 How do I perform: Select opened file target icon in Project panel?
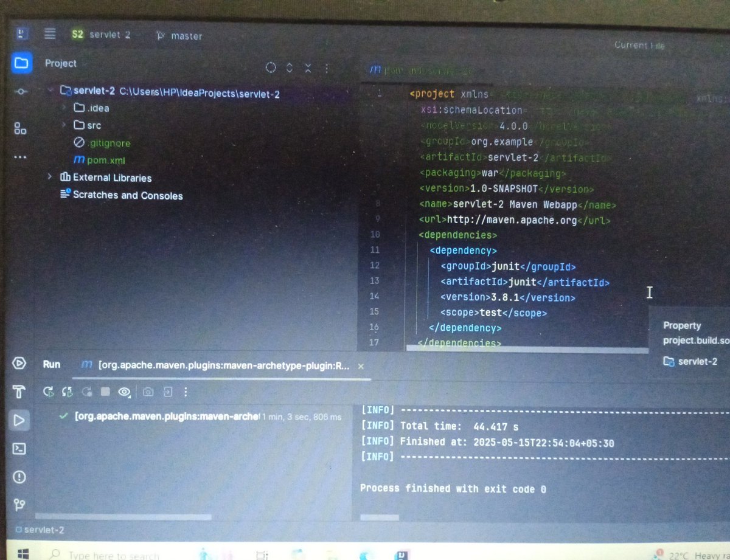tap(271, 68)
